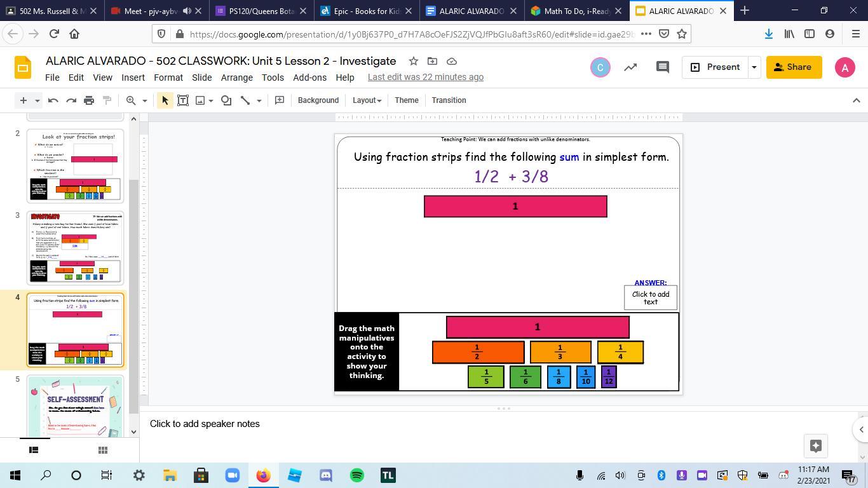The height and width of the screenshot is (488, 868).
Task: Open Spotify from the Windows taskbar
Action: click(x=356, y=475)
